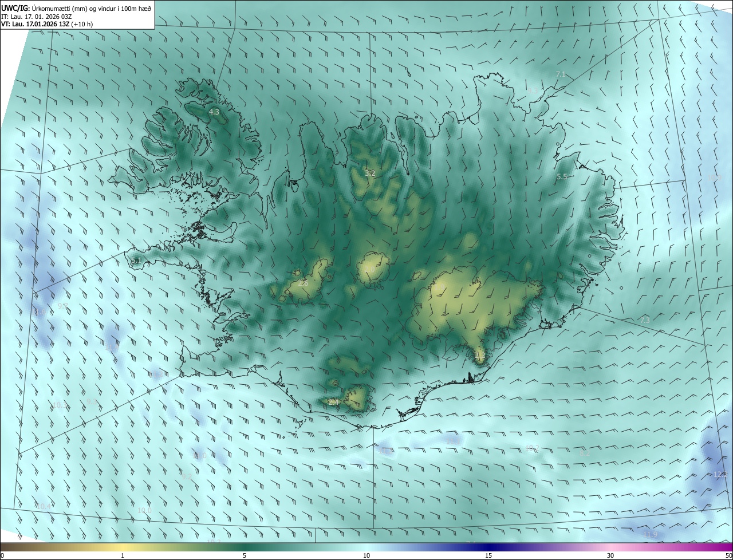733x560 pixels.
Task: Click the 12.2 value label at the east edge
Action: (720, 475)
